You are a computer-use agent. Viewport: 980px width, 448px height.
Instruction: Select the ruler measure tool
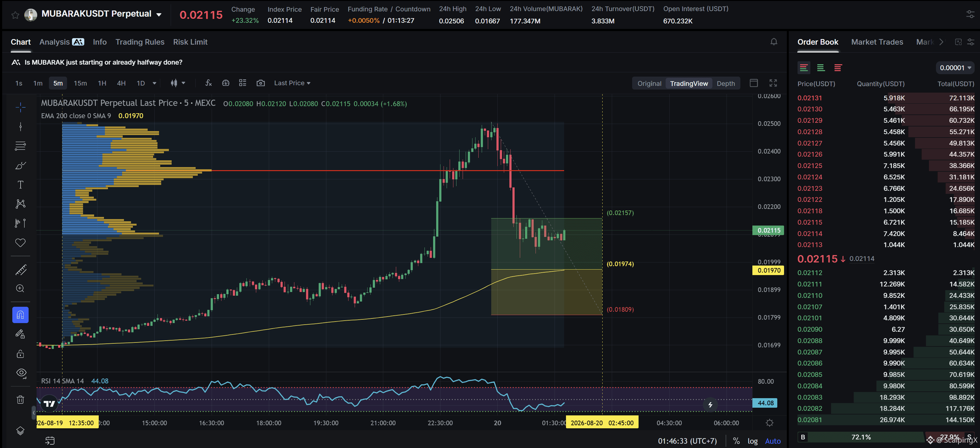(x=21, y=270)
